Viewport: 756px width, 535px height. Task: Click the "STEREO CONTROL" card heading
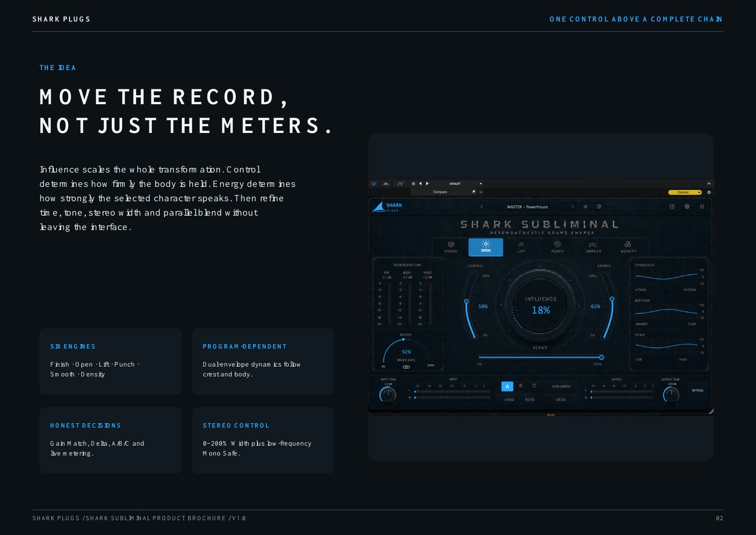[x=236, y=425]
